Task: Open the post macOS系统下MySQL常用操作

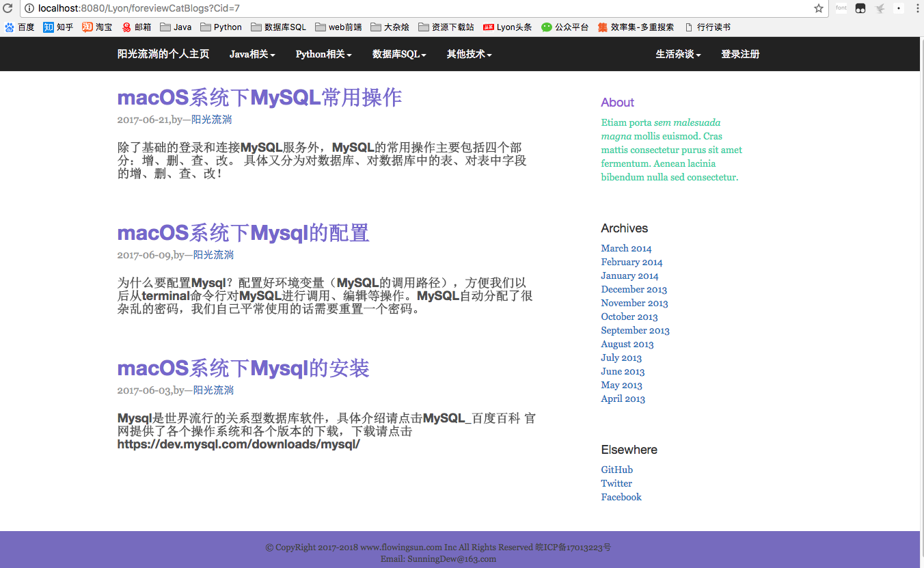Action: click(x=260, y=98)
